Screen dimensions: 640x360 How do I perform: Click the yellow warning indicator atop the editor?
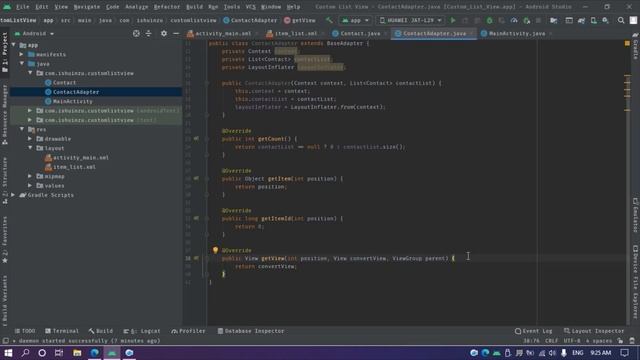627,43
